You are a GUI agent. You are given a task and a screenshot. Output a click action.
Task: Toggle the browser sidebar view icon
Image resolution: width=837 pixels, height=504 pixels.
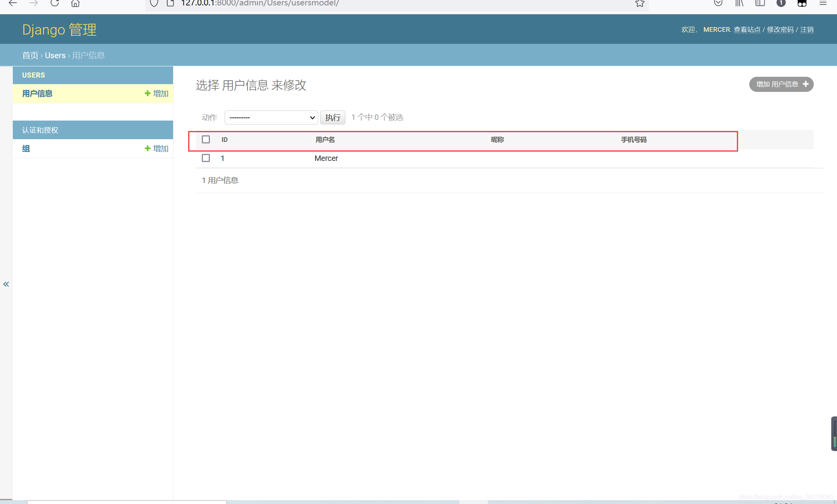760,3
